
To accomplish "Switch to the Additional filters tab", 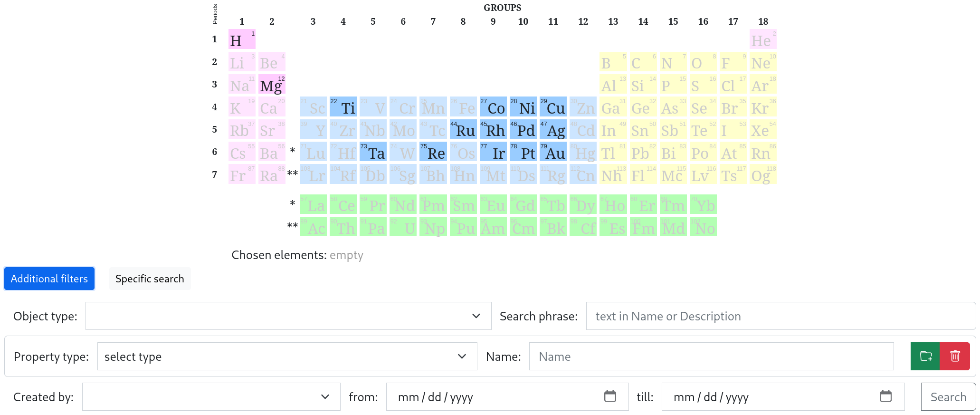I will pos(49,279).
